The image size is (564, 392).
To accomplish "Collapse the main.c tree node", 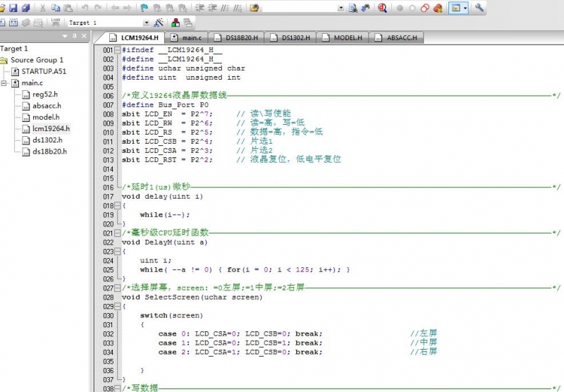I will [5, 83].
